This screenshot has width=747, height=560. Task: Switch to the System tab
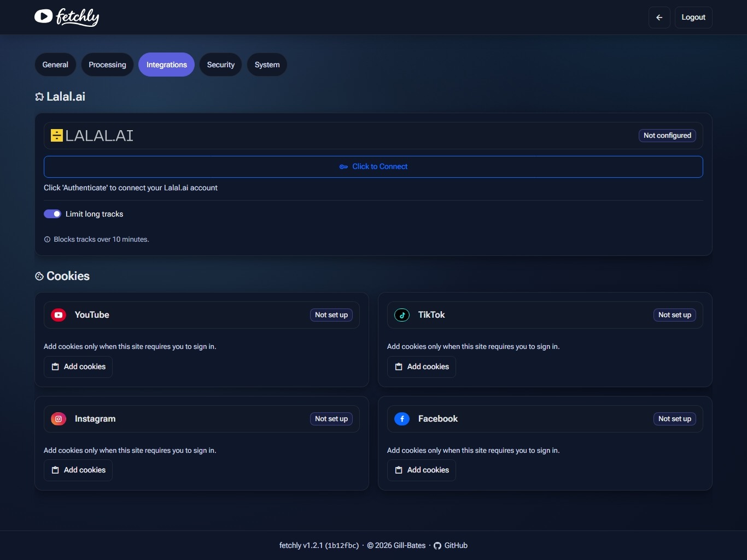coord(267,65)
